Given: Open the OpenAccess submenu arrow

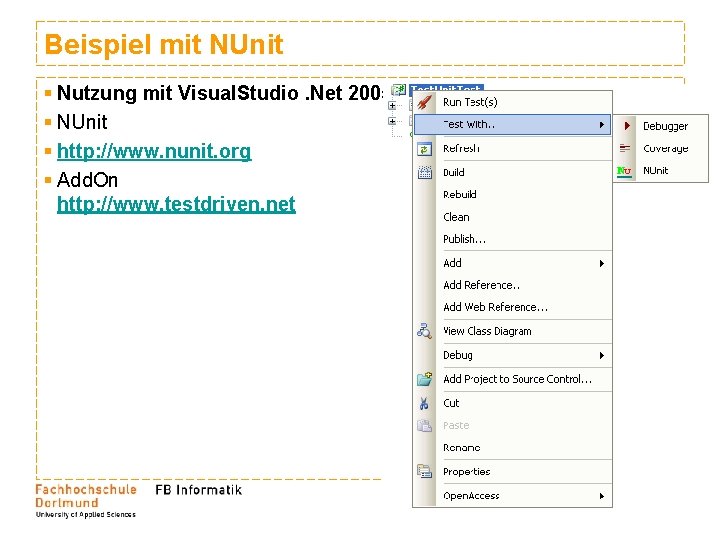Looking at the screenshot, I should point(602,496).
